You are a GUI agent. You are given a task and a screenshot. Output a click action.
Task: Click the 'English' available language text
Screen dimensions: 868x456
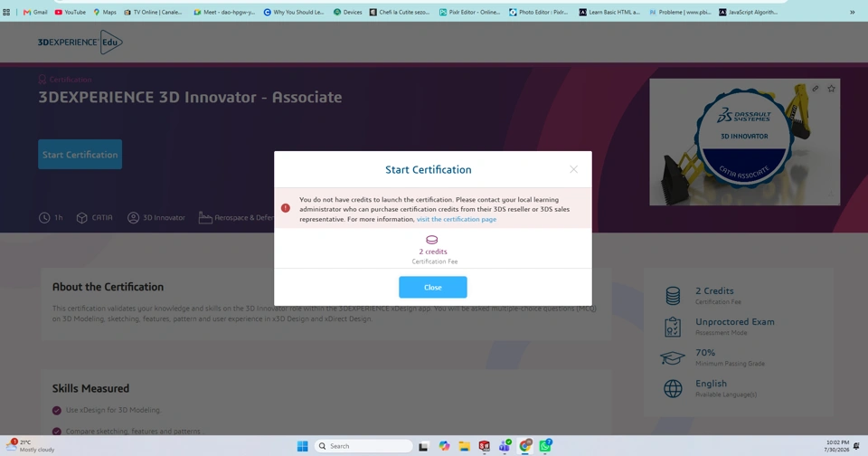(711, 384)
